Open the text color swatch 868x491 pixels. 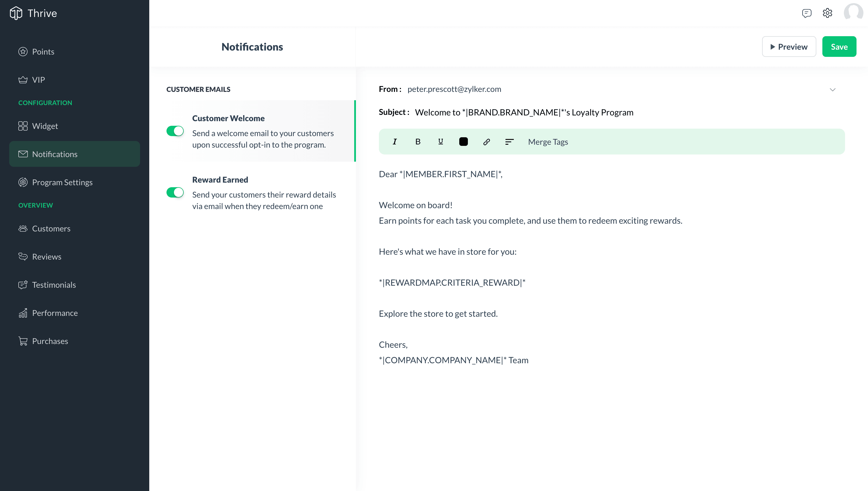(463, 141)
